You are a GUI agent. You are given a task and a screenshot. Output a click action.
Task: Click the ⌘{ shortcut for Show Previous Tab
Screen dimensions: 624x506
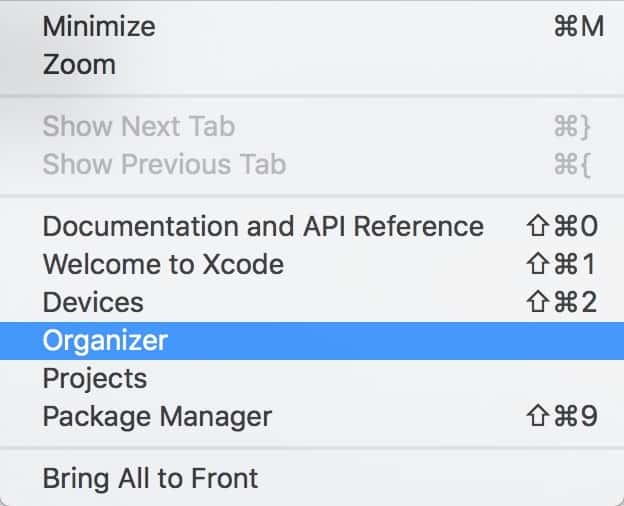point(572,164)
